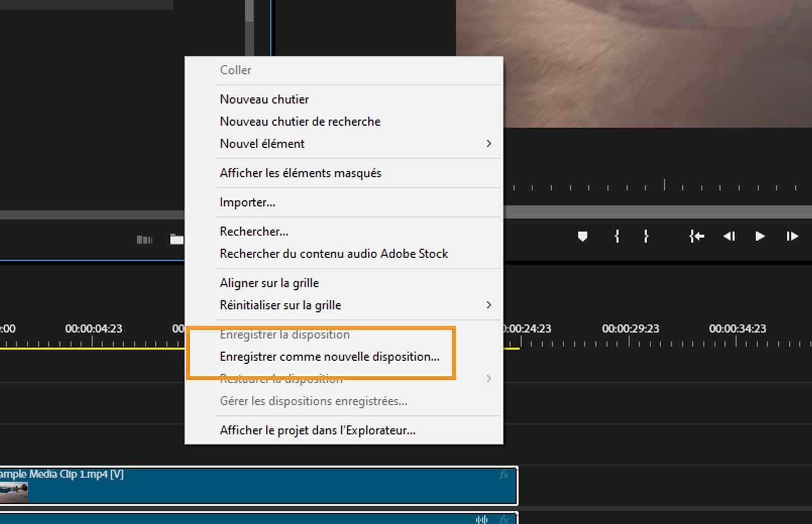
Task: Jump to the In point
Action: (x=696, y=236)
